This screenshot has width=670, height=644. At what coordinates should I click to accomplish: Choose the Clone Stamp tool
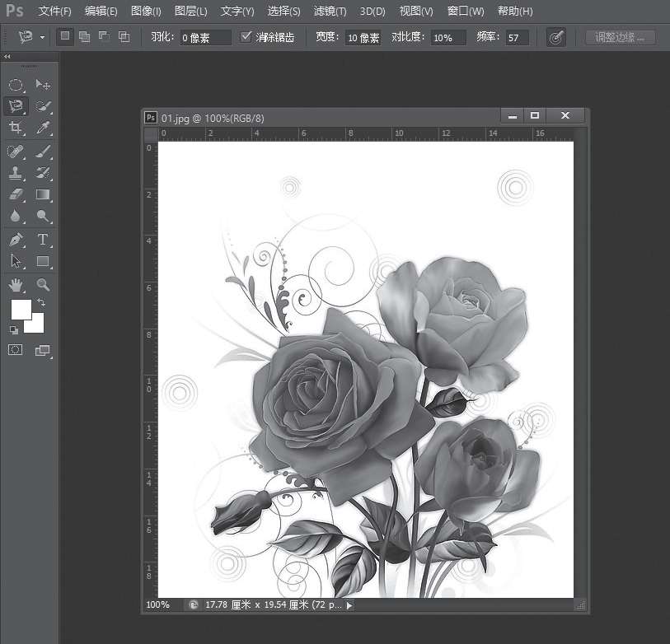(x=16, y=173)
